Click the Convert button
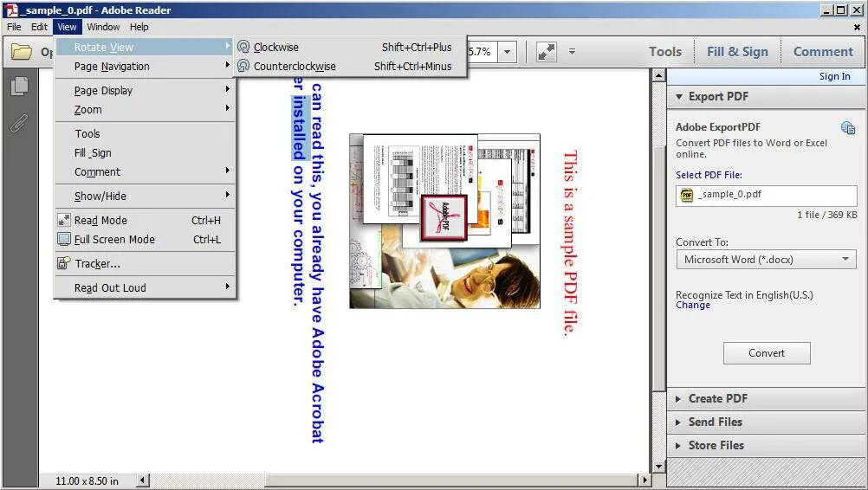The image size is (868, 490). click(x=767, y=353)
